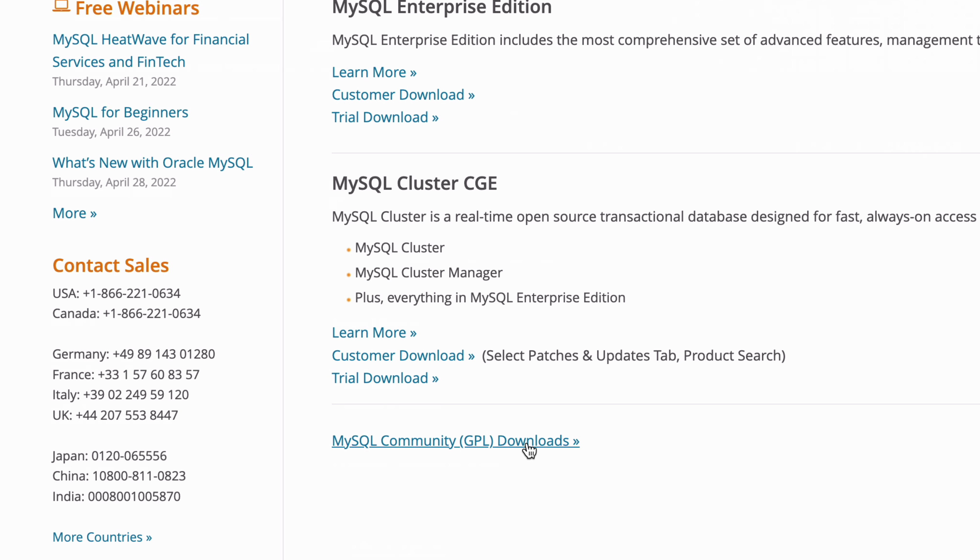Click the USA sales phone number
Image resolution: width=980 pixels, height=560 pixels.
[x=131, y=293]
